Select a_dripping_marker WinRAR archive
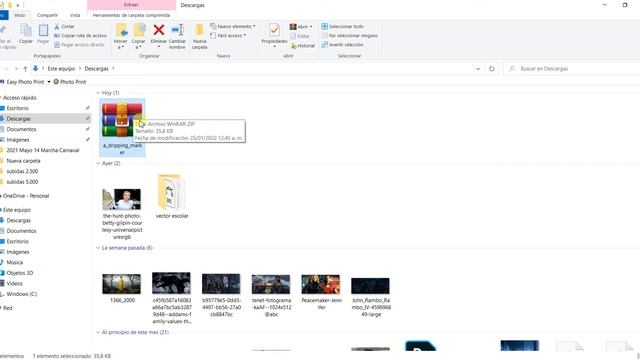 point(122,128)
